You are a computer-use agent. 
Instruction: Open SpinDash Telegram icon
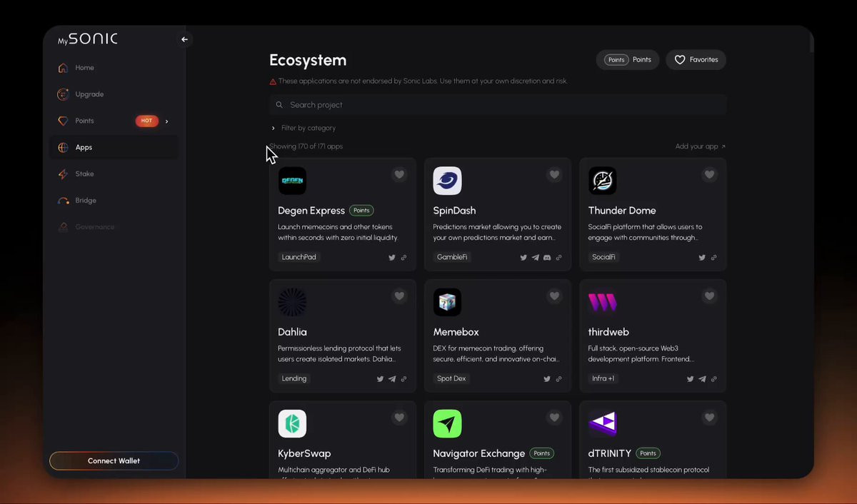(x=535, y=258)
